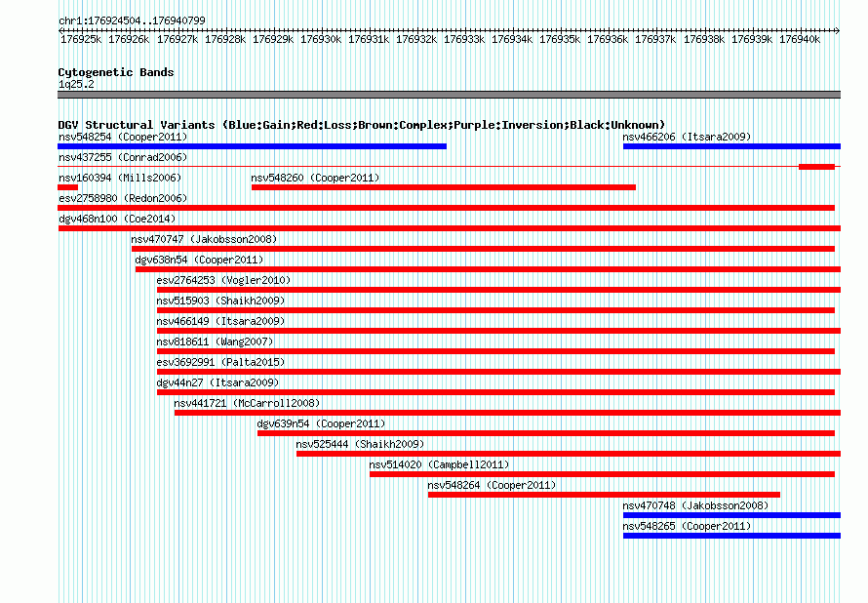Open nsv466149 (Itsara2009) variant label
This screenshot has height=603, width=868.
[220, 321]
